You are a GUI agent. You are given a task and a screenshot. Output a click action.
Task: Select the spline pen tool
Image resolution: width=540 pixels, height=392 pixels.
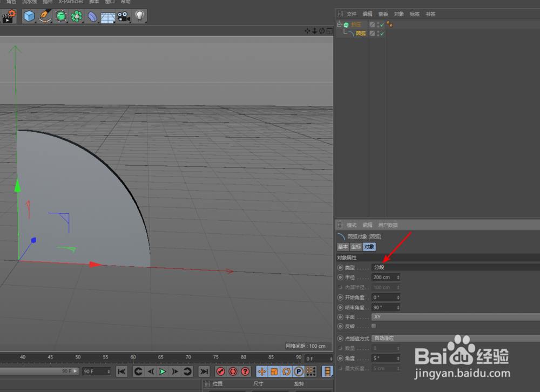(45, 16)
